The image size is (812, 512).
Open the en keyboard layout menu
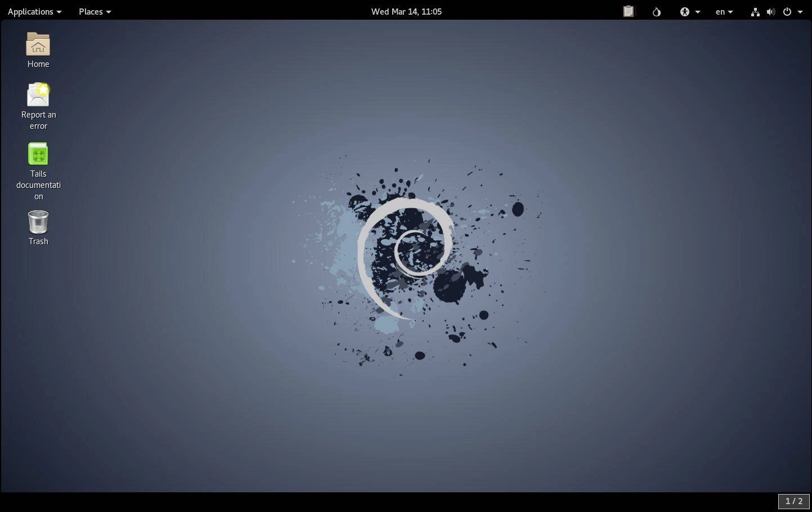click(724, 11)
